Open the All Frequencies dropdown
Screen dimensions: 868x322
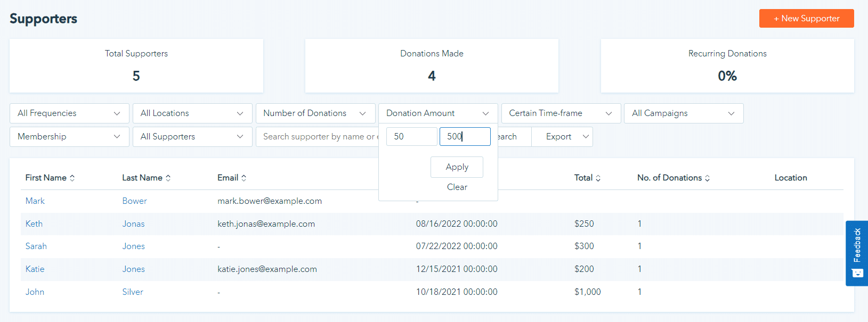point(69,113)
